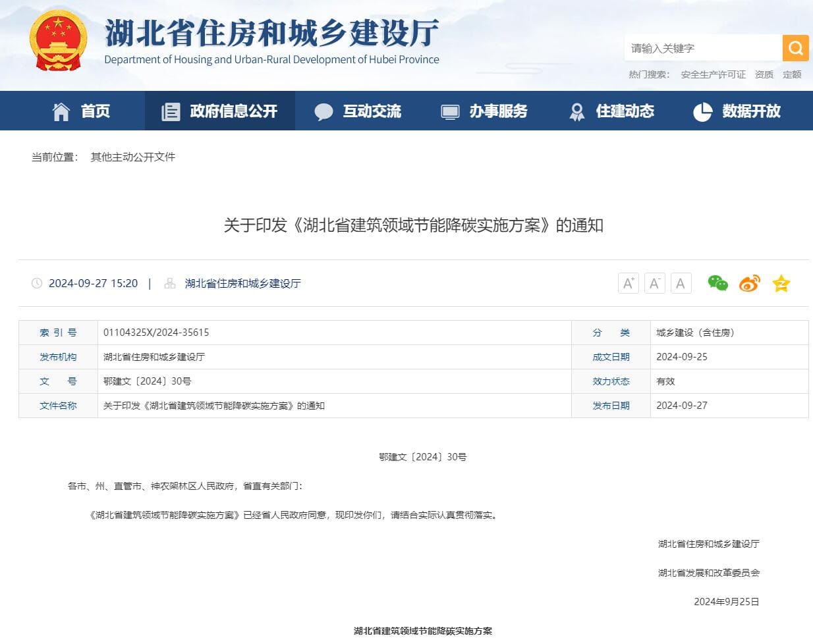813x644 pixels.
Task: Click hot search term 资质
Action: (764, 74)
